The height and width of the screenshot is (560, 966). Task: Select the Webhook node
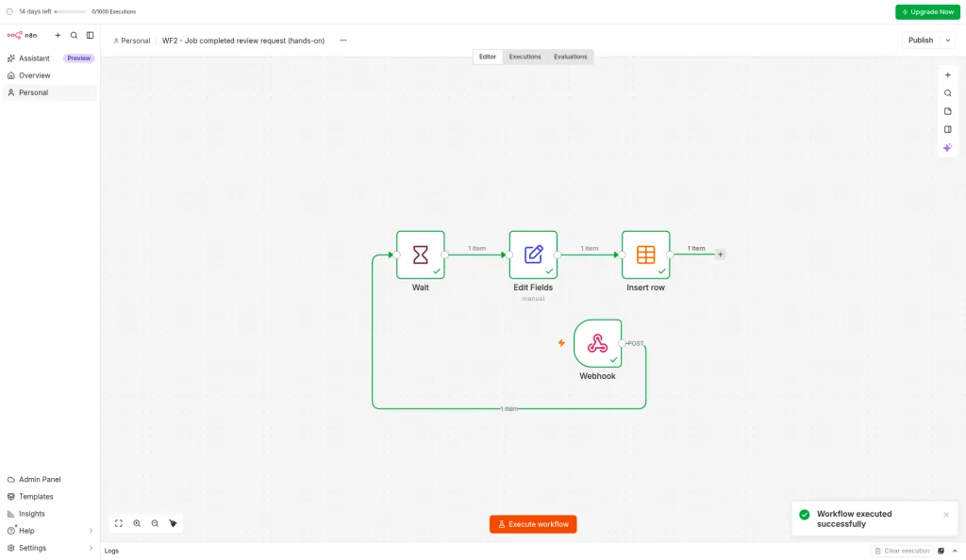[597, 343]
